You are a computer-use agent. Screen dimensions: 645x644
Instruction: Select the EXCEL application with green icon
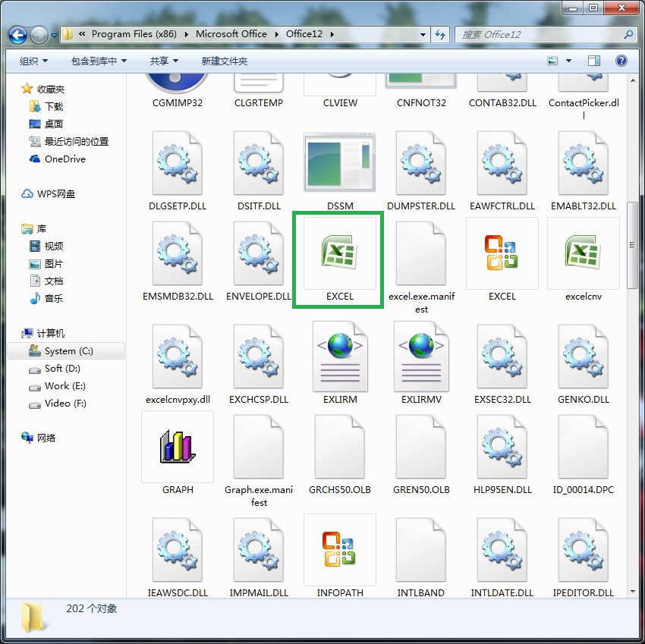tap(339, 260)
